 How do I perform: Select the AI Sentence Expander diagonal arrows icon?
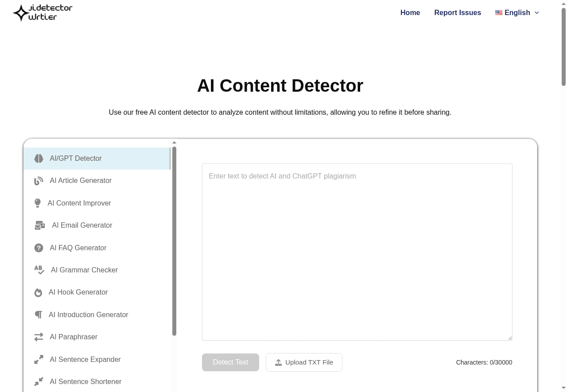[39, 359]
